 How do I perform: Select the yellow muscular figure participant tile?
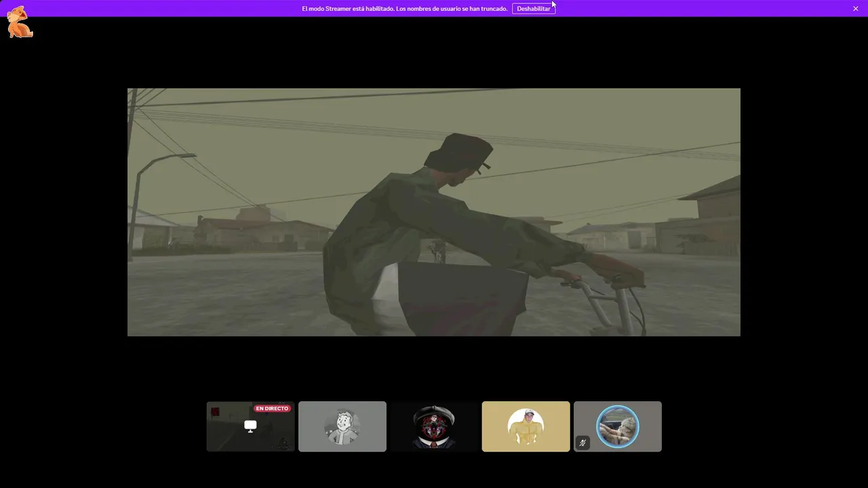click(x=526, y=426)
